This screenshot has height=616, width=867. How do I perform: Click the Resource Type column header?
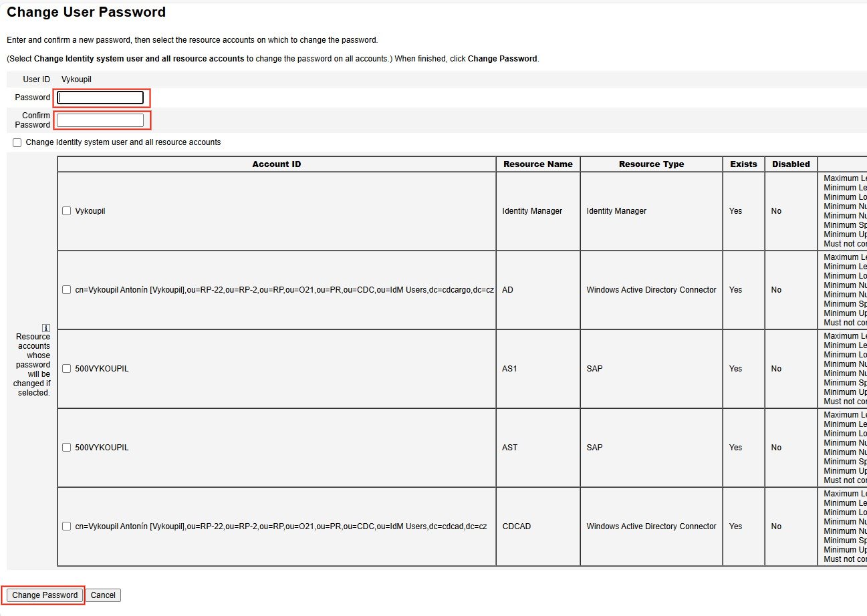(651, 164)
